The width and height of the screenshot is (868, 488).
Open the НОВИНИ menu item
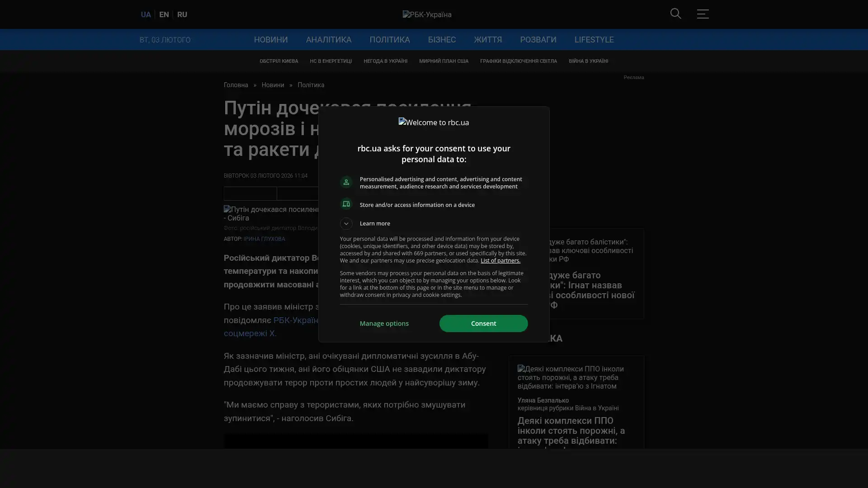[x=270, y=40]
